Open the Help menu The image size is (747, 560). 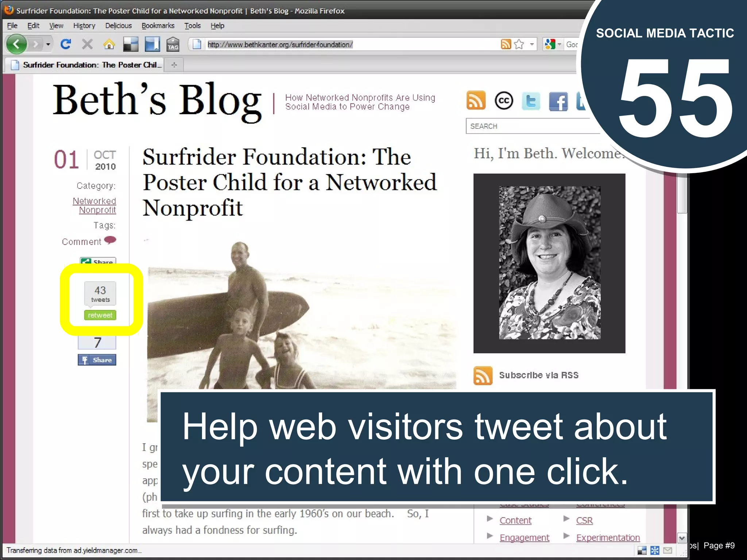coord(217,26)
